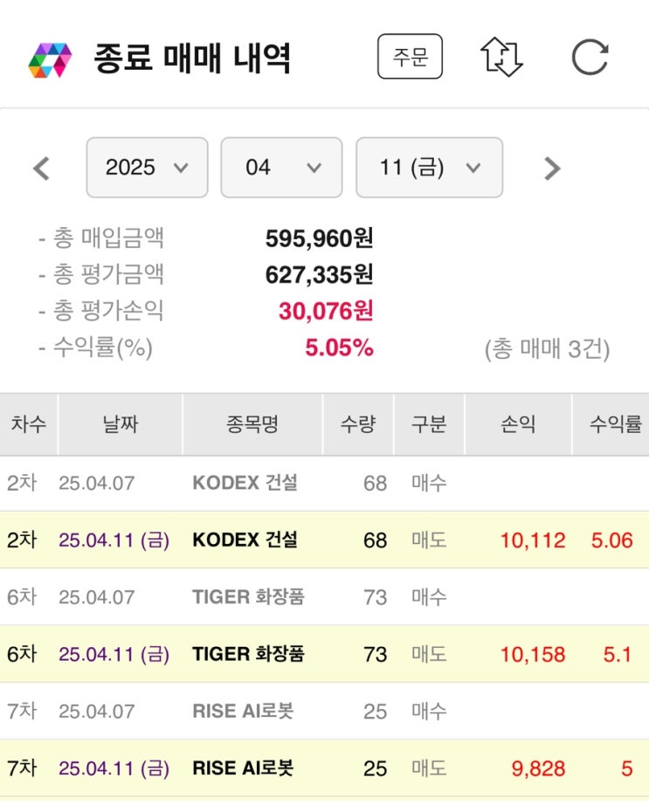Select the 손익 column header
The width and height of the screenshot is (649, 812).
pyautogui.click(x=517, y=425)
